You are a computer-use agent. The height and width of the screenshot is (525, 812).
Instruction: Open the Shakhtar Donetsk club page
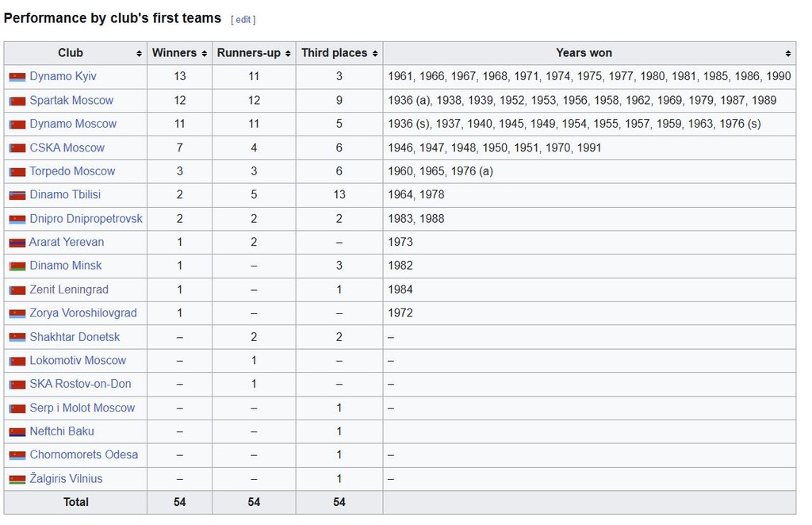tap(75, 337)
